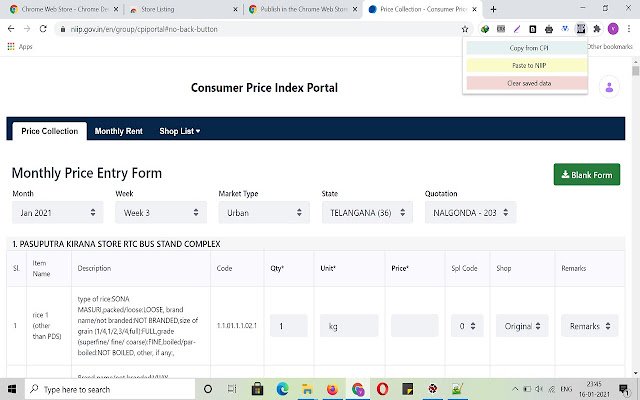Switch to the Monthly Rent tab

[x=118, y=131]
